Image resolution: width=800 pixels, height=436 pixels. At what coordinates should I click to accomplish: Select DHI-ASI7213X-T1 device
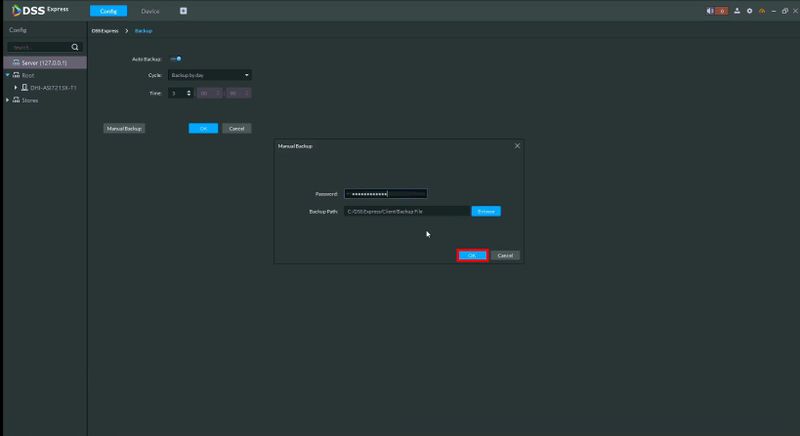click(x=53, y=88)
